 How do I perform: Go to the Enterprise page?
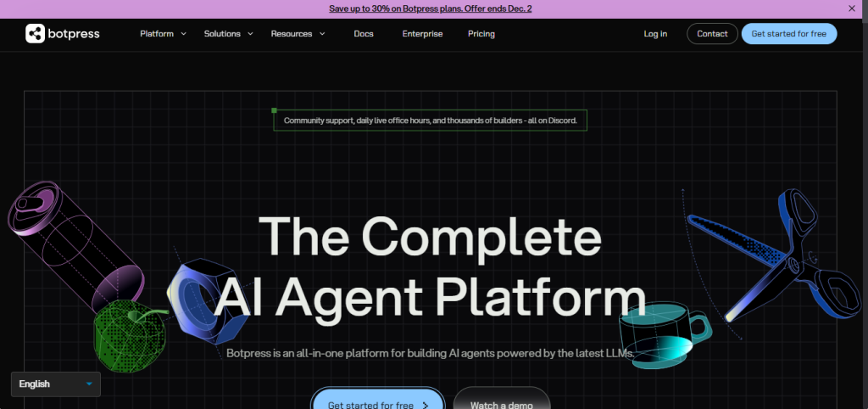click(422, 34)
